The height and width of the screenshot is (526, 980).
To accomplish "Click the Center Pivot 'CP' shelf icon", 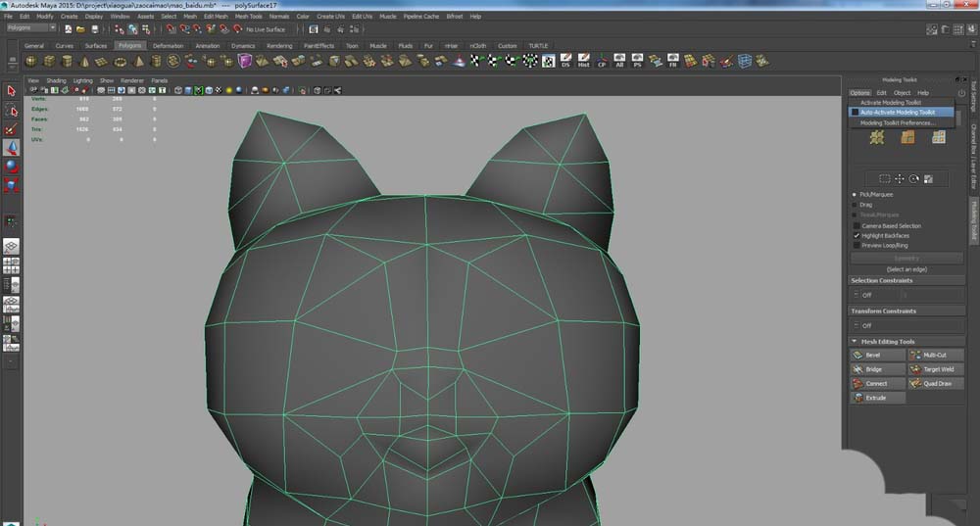I will pos(602,62).
